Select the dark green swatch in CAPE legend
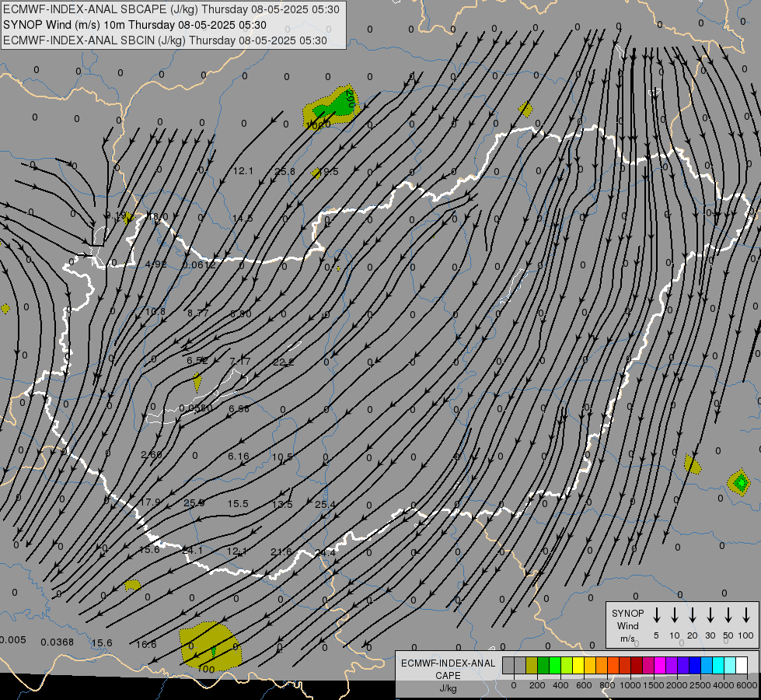 pyautogui.click(x=543, y=666)
